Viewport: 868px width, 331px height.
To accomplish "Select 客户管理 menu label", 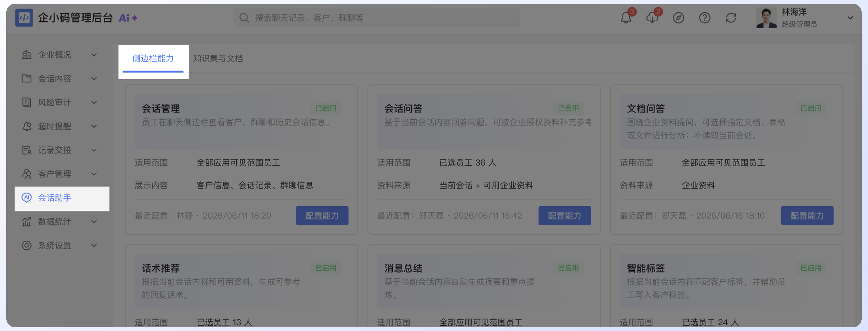I will pos(54,174).
